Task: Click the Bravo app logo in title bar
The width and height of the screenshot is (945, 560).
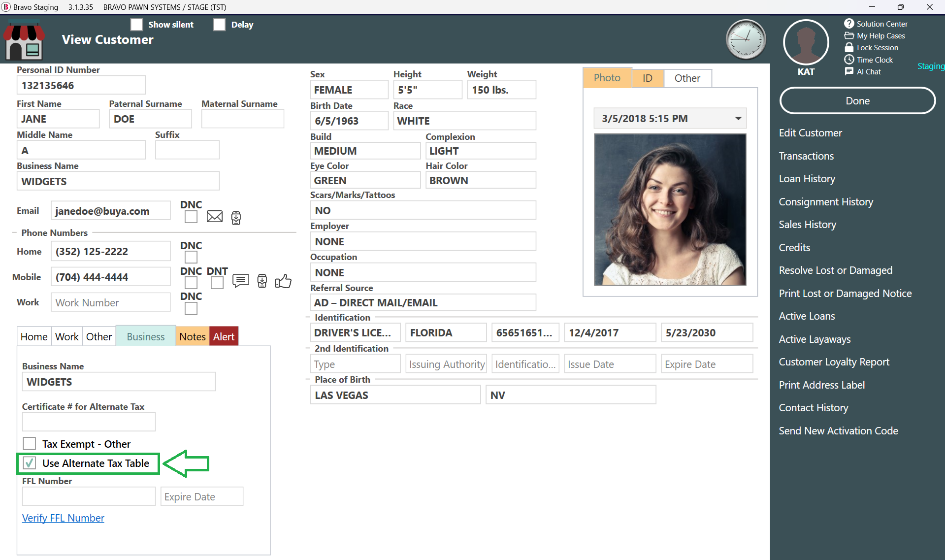Action: pos(6,7)
